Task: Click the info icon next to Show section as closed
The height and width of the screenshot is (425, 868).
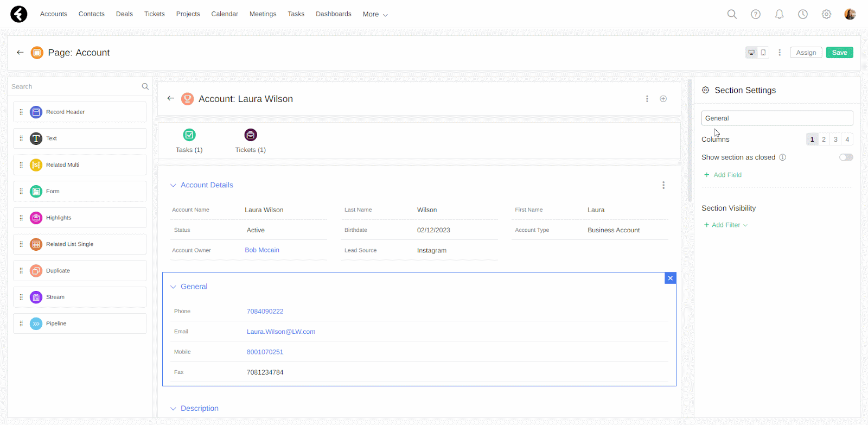Action: coord(783,157)
